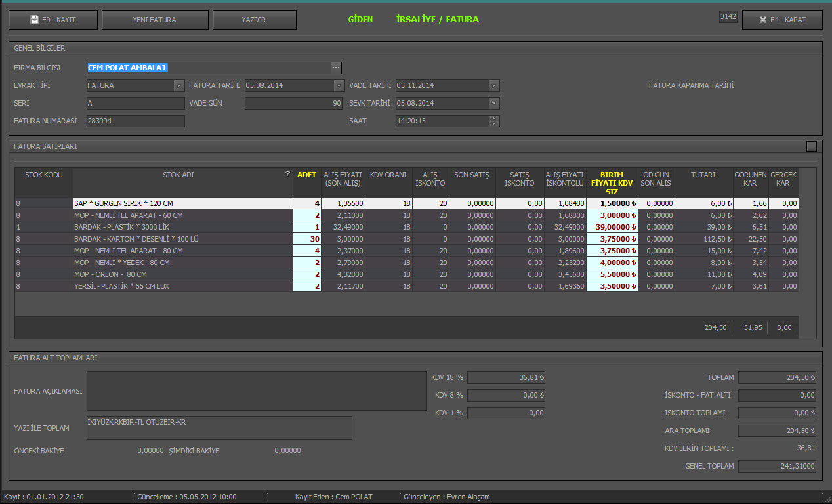The width and height of the screenshot is (832, 504).
Task: Click the ADET cell showing 30
Action: pos(307,239)
